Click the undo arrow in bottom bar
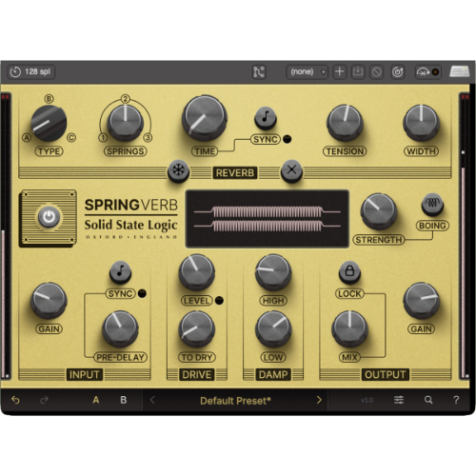Screen dimensions: 476x476 [x=15, y=400]
